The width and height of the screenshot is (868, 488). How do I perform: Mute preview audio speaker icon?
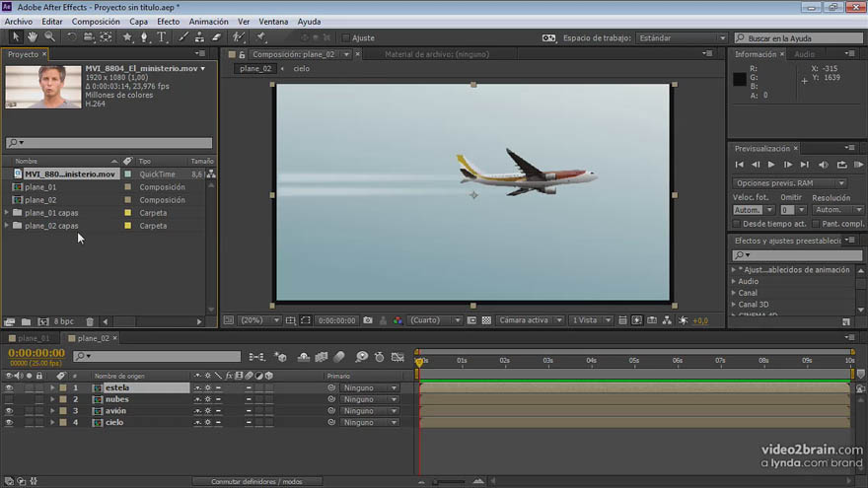pos(824,165)
